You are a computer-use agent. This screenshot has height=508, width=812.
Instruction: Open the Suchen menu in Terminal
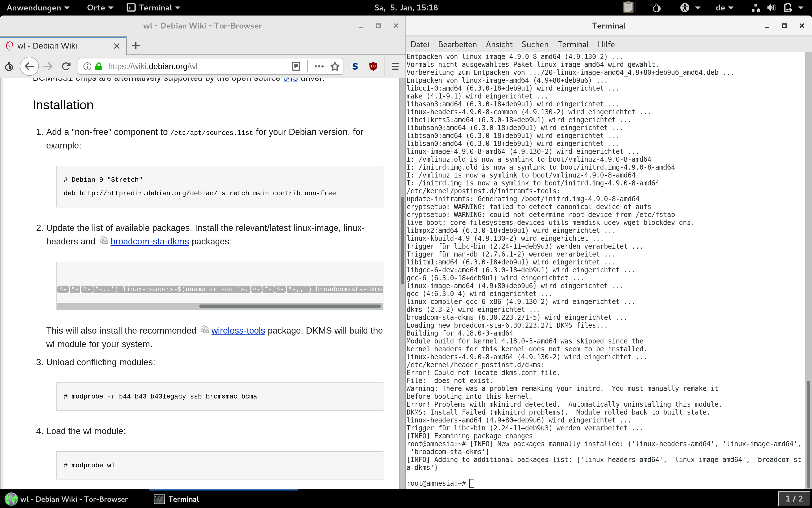coord(535,44)
